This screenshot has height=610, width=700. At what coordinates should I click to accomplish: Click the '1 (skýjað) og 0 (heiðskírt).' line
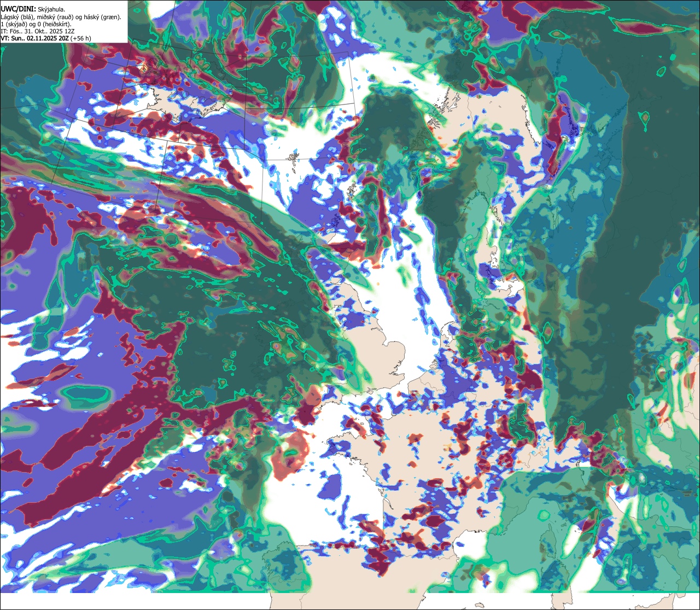(36, 24)
